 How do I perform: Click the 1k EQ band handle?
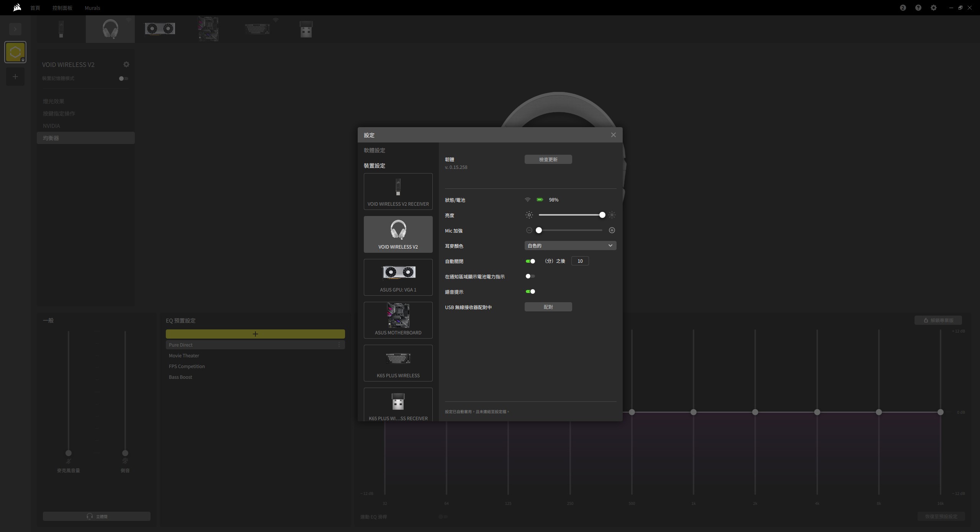point(693,412)
